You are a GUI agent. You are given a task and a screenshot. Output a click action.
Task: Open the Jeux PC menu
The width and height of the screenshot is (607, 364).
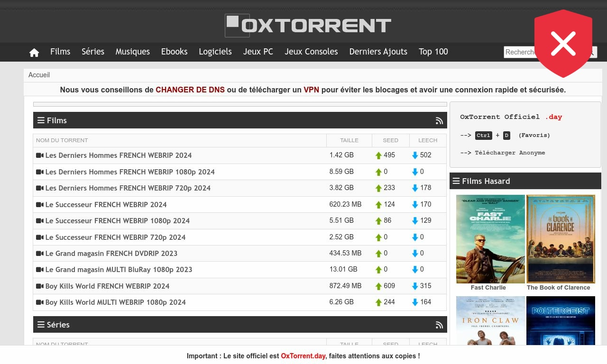258,52
